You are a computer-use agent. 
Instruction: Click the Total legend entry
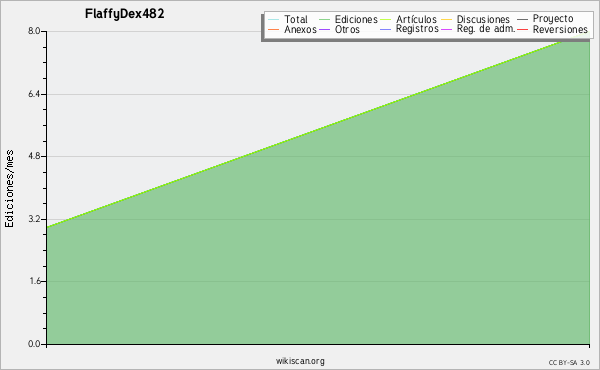tap(288, 19)
